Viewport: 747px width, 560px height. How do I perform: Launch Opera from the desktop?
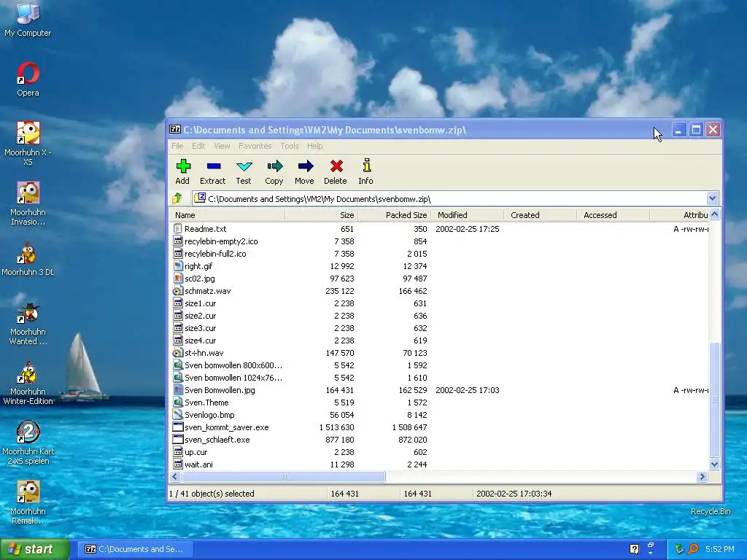28,79
